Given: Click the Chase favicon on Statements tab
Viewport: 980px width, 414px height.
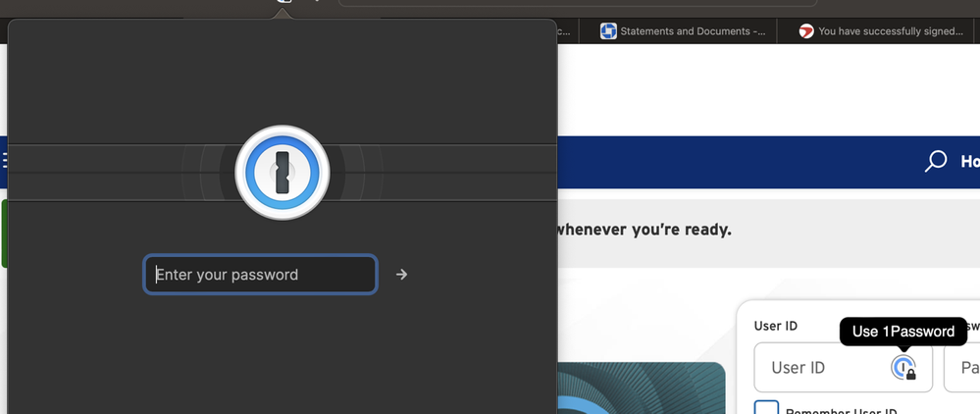Looking at the screenshot, I should 608,31.
